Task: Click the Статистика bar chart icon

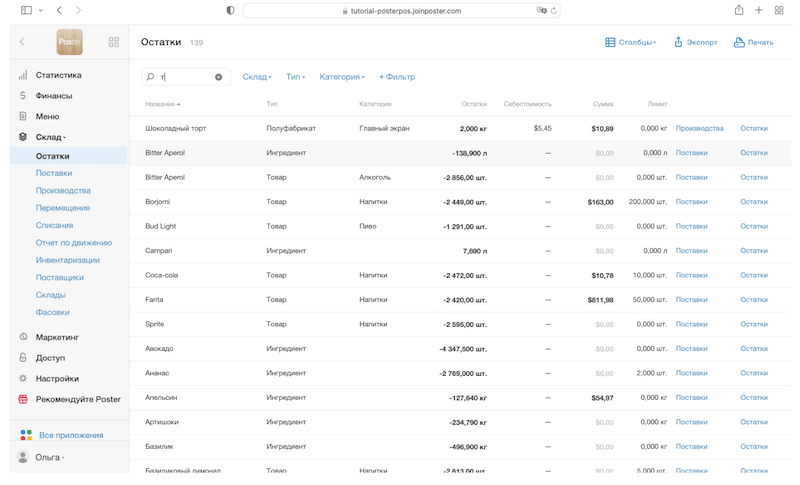Action: pos(23,75)
